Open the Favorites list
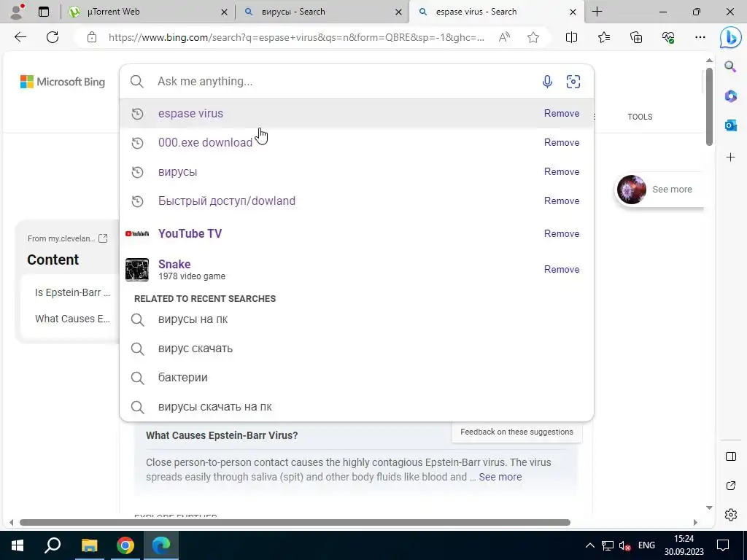747x560 pixels. pos(603,37)
